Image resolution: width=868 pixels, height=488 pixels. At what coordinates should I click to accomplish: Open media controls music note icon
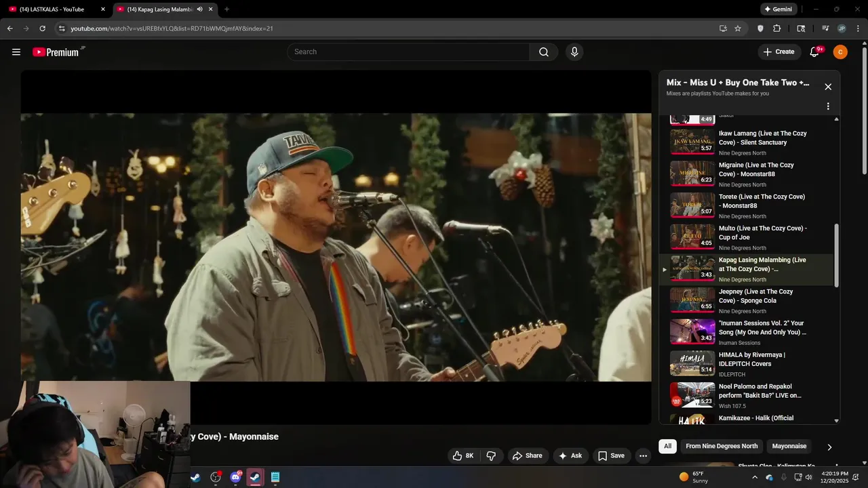click(x=825, y=28)
